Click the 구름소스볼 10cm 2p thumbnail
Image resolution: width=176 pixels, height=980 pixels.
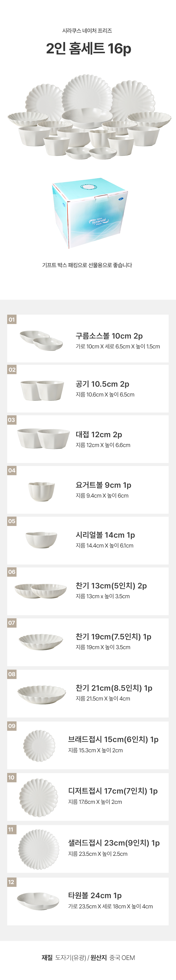tap(42, 340)
